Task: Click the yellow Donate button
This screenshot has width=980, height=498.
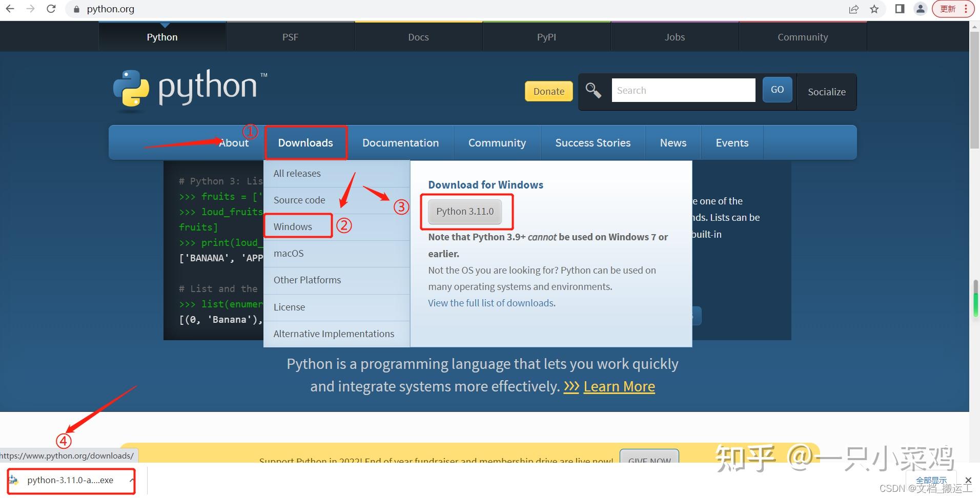Action: pos(548,91)
